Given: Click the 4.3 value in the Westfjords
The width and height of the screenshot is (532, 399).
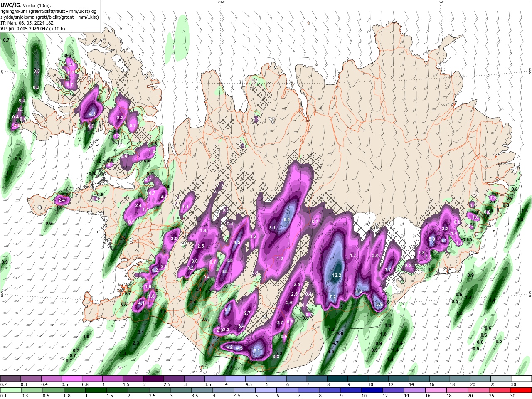Looking at the screenshot, I should click(x=92, y=114).
